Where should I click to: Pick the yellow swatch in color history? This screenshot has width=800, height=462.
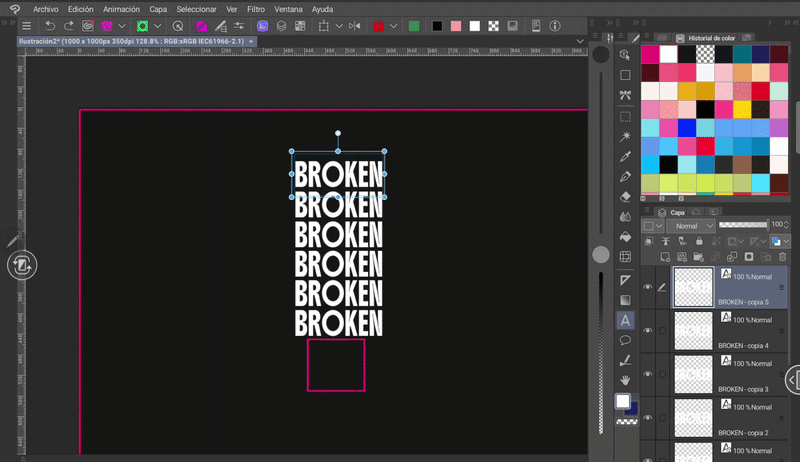pyautogui.click(x=743, y=109)
